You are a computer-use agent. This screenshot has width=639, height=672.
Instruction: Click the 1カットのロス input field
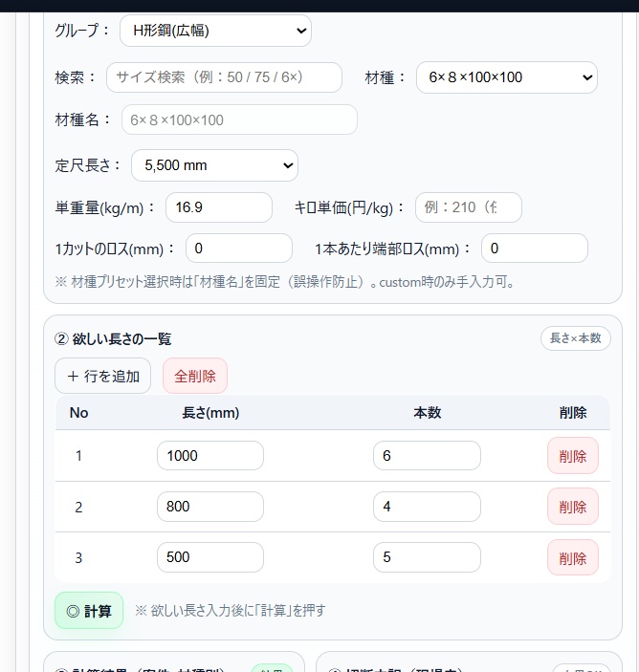(239, 249)
